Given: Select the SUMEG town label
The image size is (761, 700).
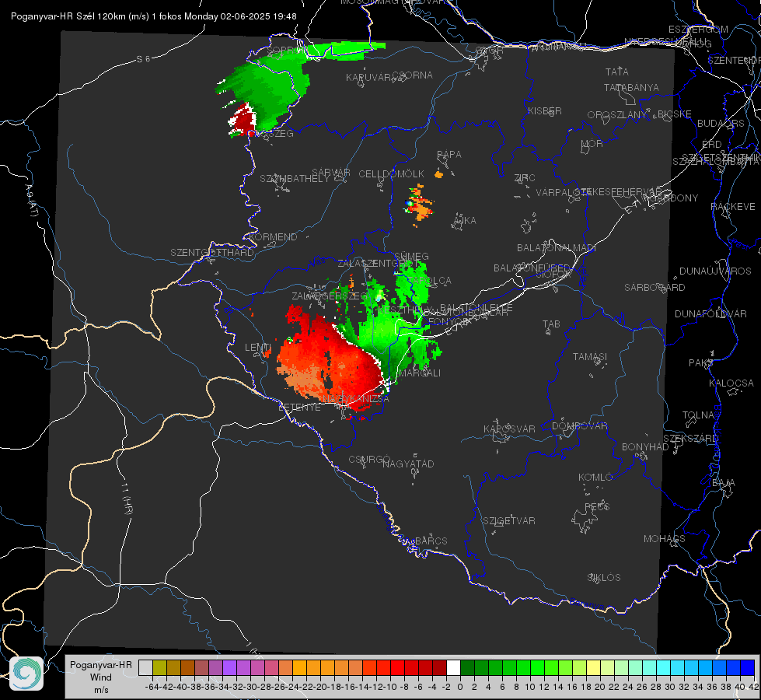Looking at the screenshot, I should (x=411, y=257).
